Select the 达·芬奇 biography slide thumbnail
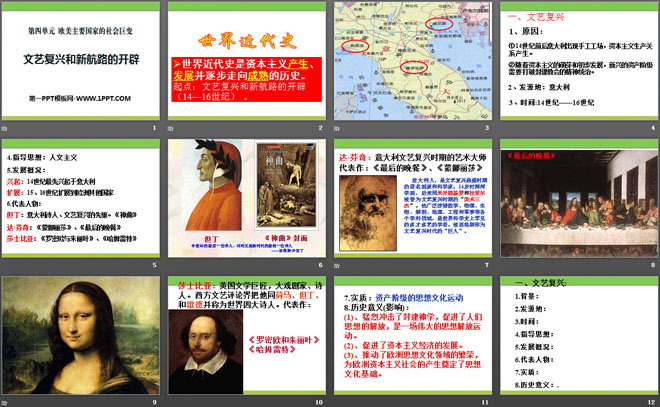 coord(413,198)
